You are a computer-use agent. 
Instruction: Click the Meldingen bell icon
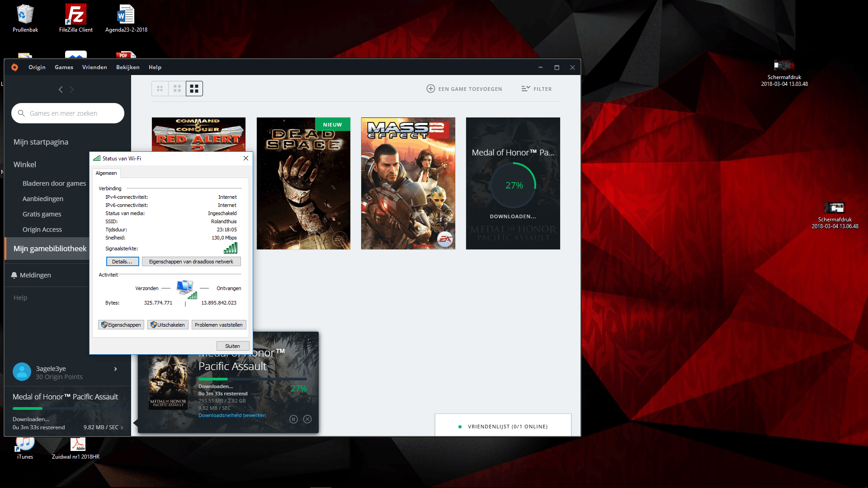[14, 275]
